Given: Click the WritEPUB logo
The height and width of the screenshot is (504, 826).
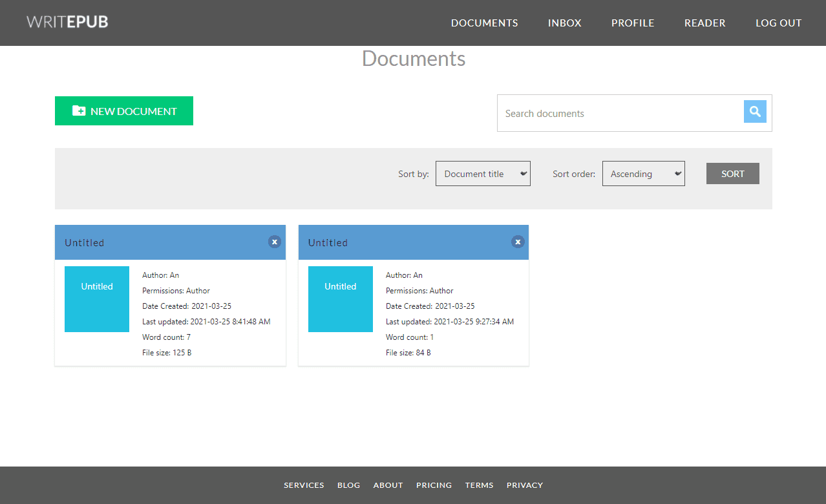Looking at the screenshot, I should coord(67,22).
